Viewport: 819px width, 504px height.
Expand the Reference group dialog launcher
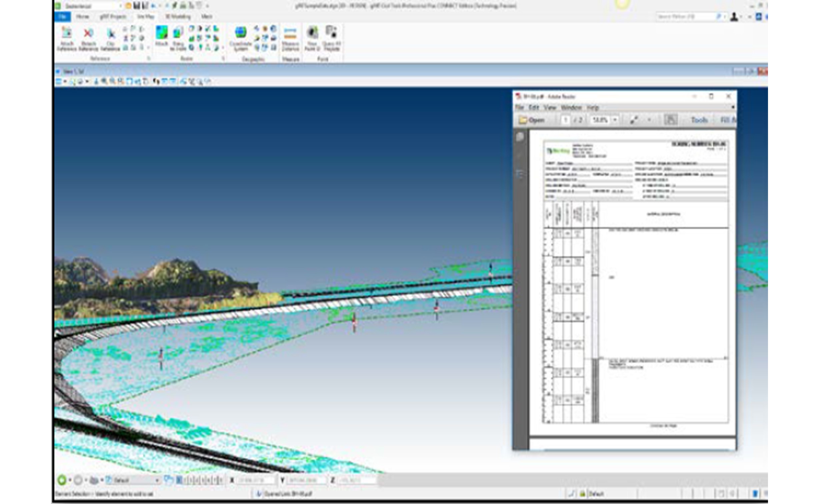pos(149,59)
